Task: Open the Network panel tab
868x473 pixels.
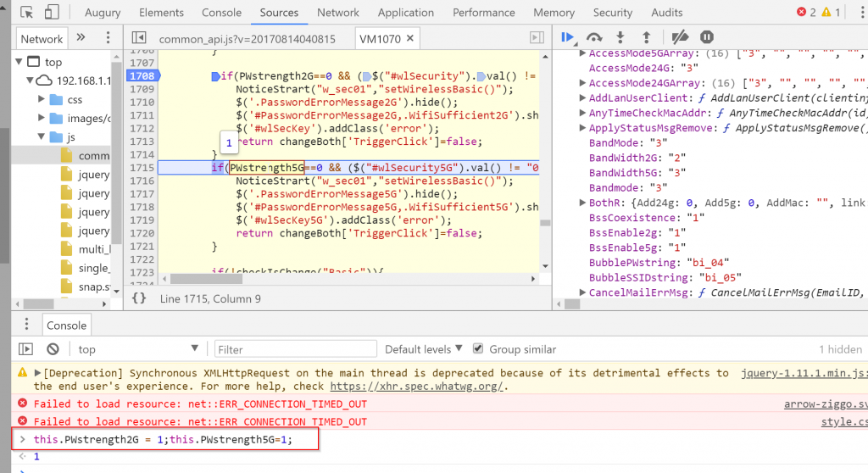Action: [337, 12]
